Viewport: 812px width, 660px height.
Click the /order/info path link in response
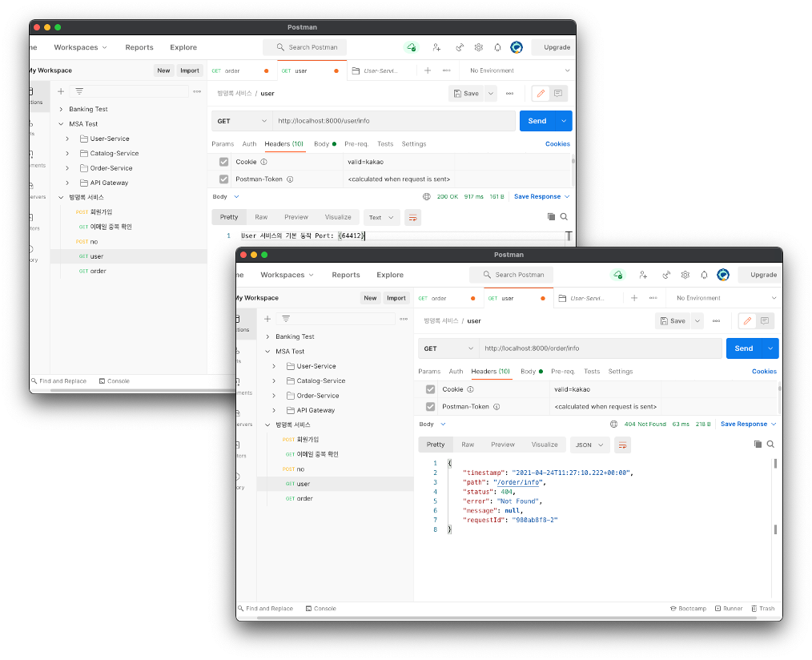pyautogui.click(x=520, y=482)
